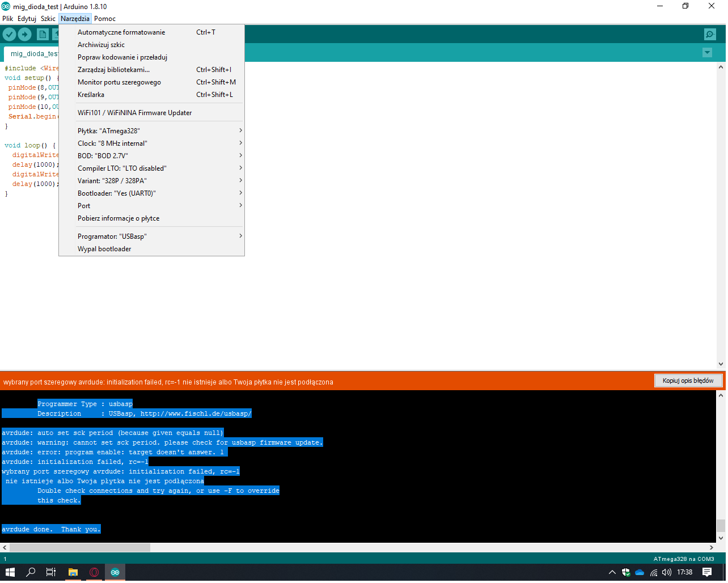Open Windows taskbar search

pos(31,573)
